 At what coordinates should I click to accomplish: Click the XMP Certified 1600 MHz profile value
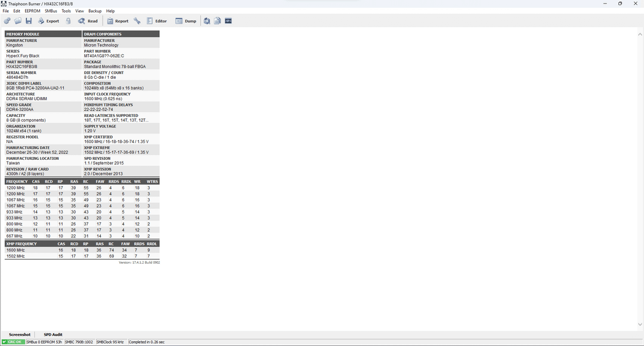click(x=117, y=141)
